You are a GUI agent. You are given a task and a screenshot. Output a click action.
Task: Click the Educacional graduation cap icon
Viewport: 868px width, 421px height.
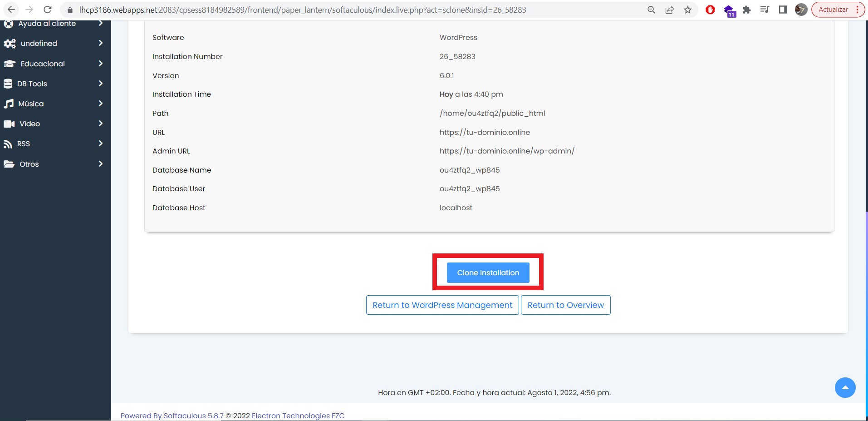10,64
